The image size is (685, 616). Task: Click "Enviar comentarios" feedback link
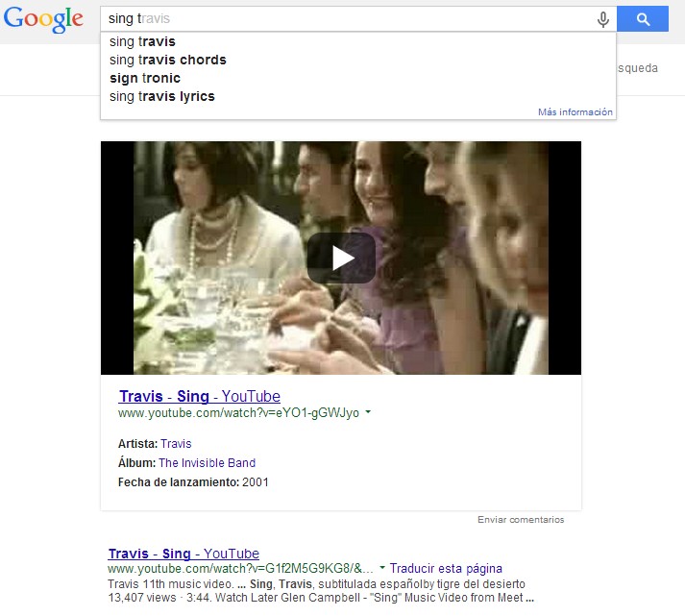pos(521,520)
